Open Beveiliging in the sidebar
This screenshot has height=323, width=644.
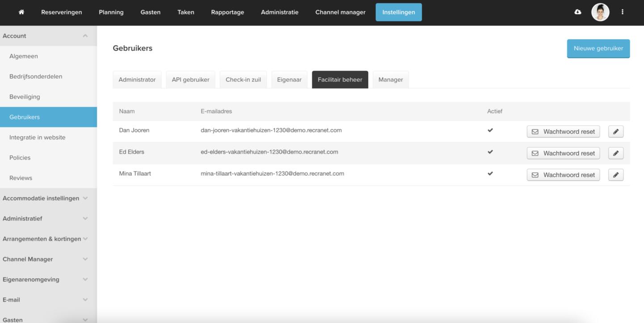[x=25, y=96]
